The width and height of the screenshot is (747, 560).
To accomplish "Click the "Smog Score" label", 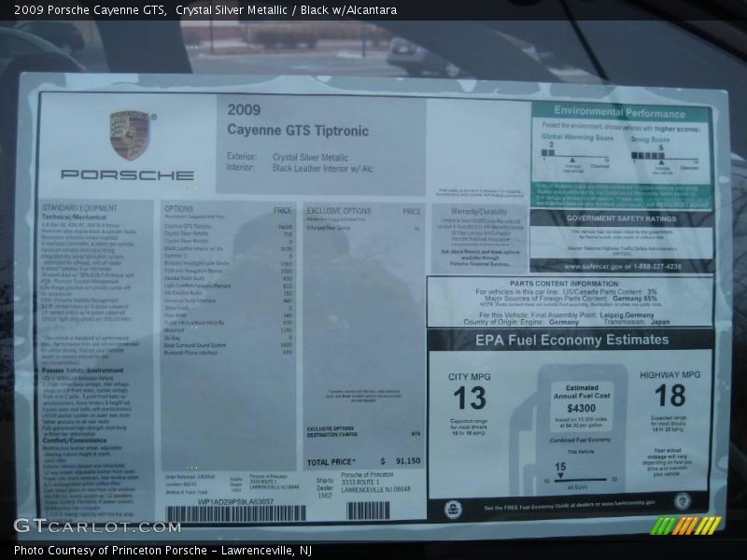I will click(x=650, y=139).
